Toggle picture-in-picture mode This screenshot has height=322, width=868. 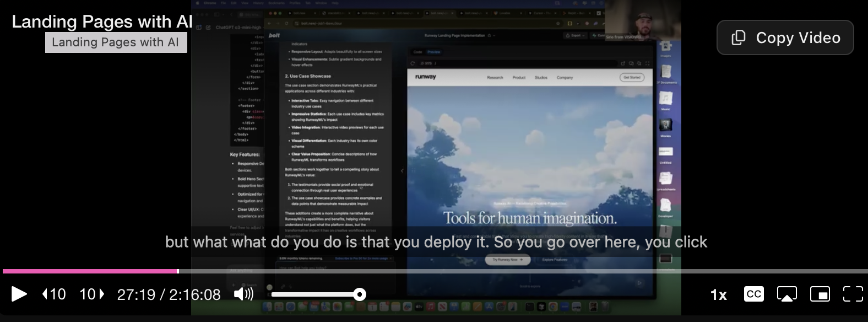click(820, 294)
